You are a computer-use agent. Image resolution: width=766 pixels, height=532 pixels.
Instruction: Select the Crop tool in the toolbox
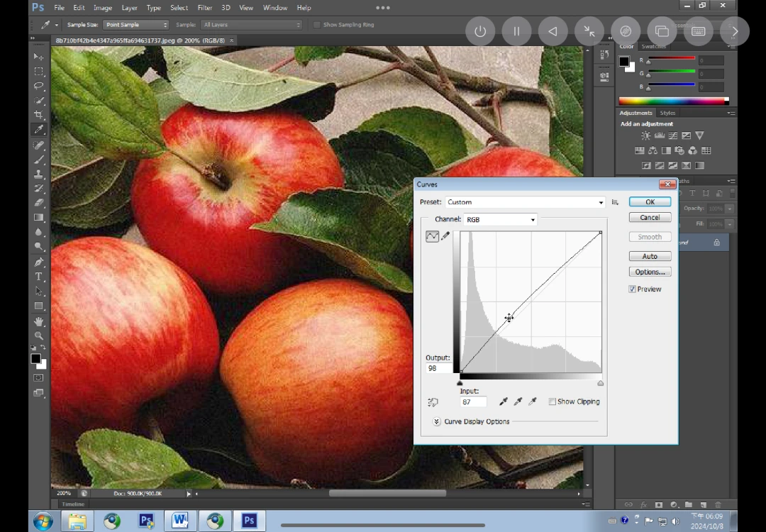tap(39, 115)
